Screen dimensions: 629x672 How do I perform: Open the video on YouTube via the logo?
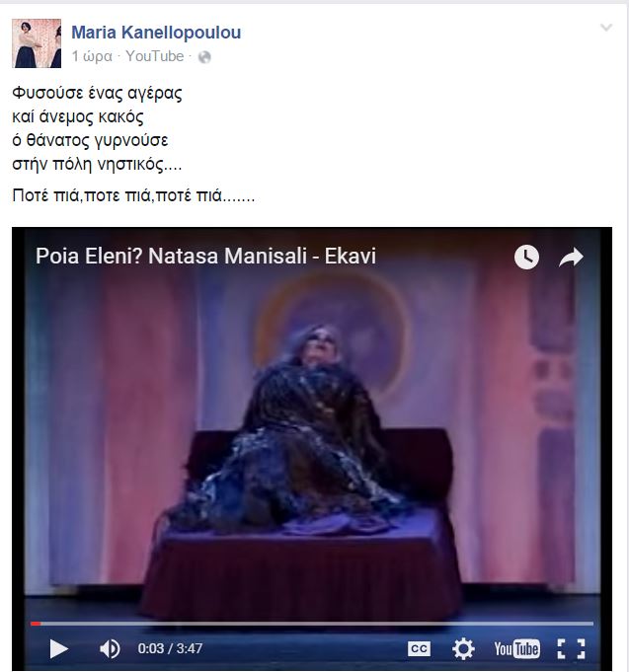point(516,648)
